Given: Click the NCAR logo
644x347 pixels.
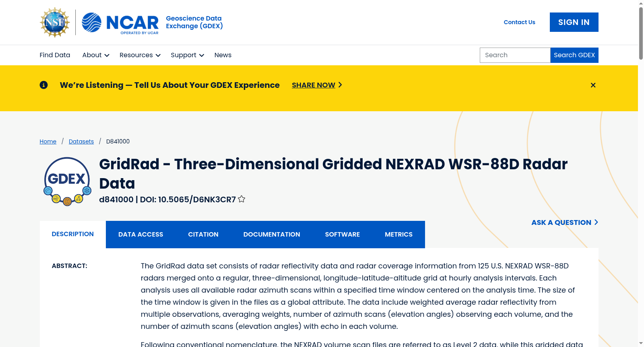Looking at the screenshot, I should 120,23.
